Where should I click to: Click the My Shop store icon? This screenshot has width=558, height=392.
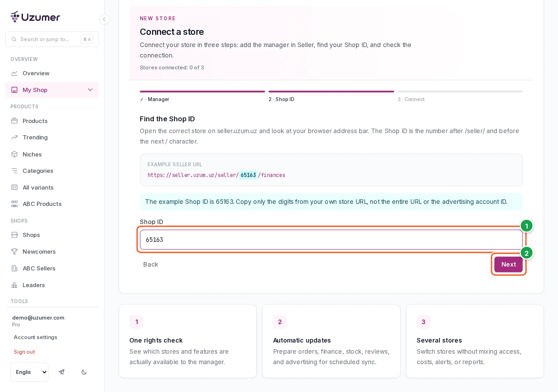pyautogui.click(x=14, y=90)
